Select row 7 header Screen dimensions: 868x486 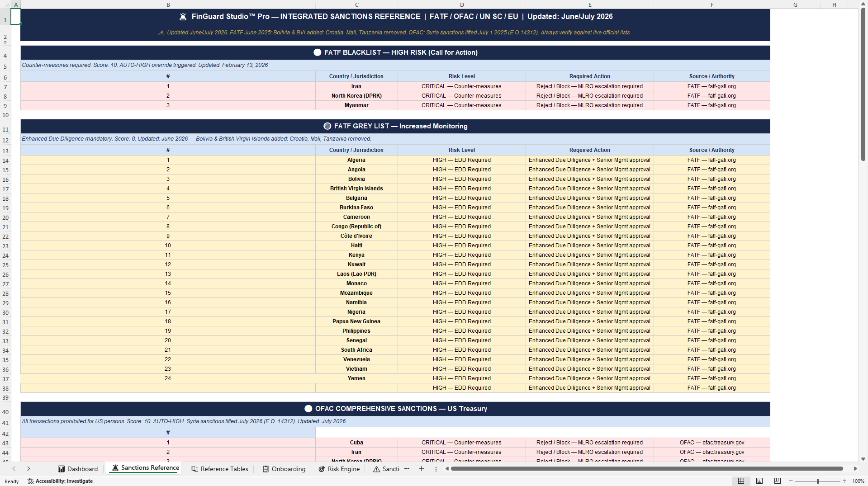point(5,87)
